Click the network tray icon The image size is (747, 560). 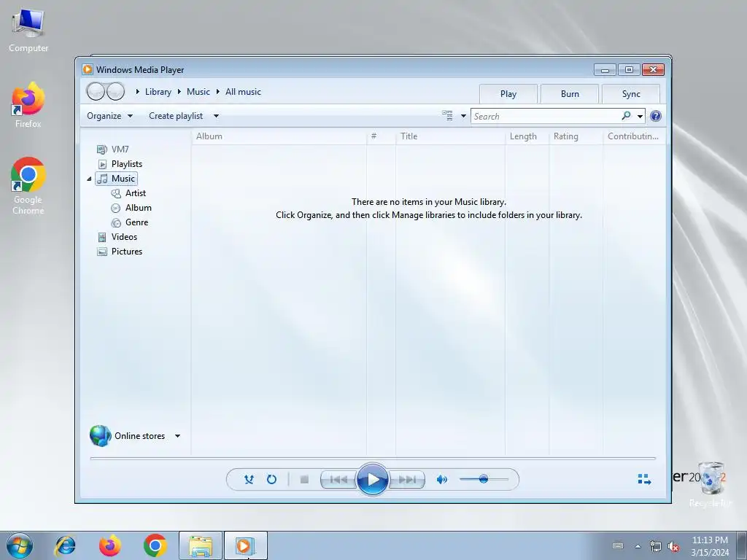tap(656, 546)
